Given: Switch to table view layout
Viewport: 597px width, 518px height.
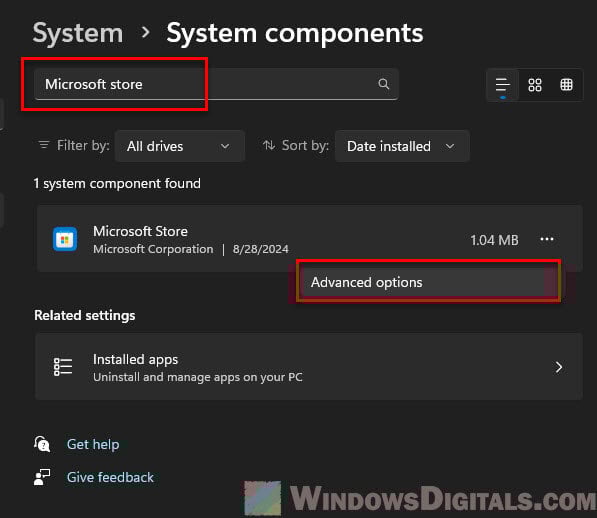Looking at the screenshot, I should tap(566, 84).
